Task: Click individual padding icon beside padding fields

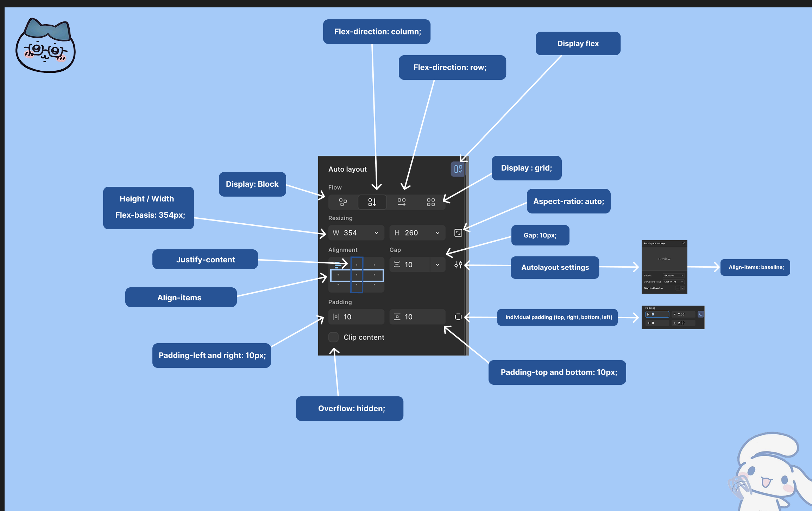Action: (458, 317)
